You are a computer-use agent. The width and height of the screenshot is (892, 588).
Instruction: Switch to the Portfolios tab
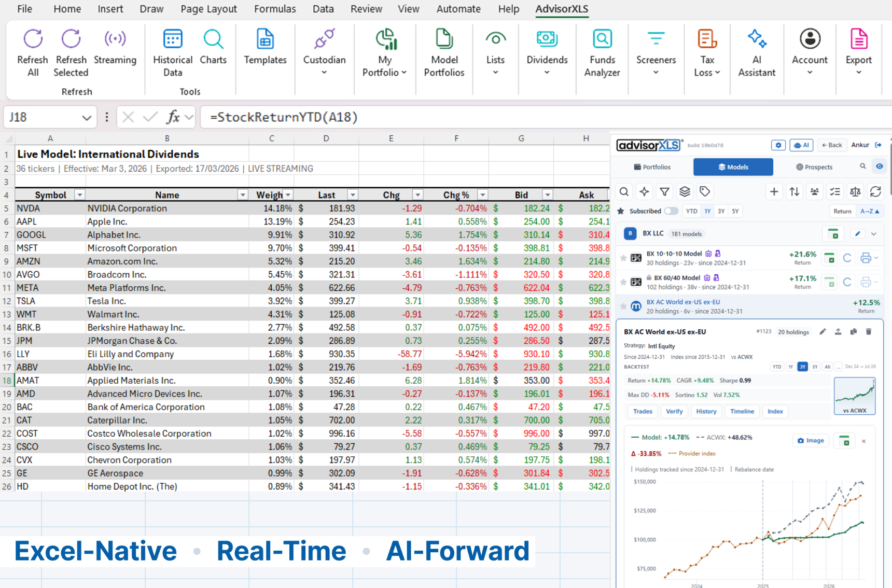tap(652, 167)
